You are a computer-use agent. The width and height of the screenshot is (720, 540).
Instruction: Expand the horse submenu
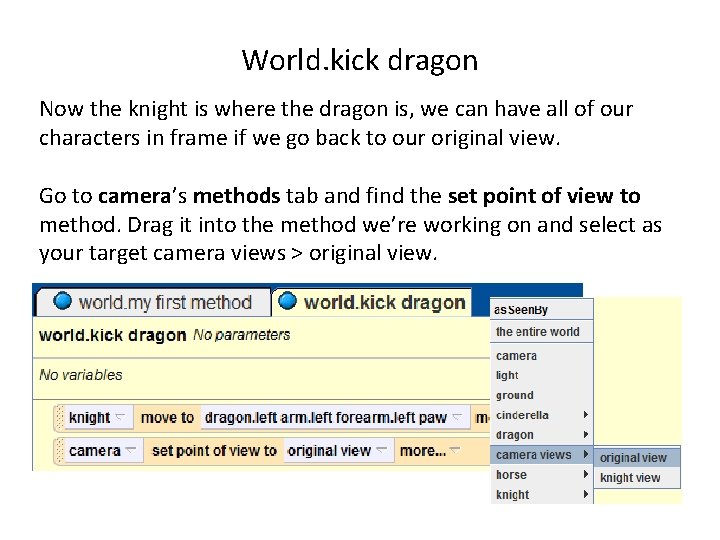(x=542, y=474)
